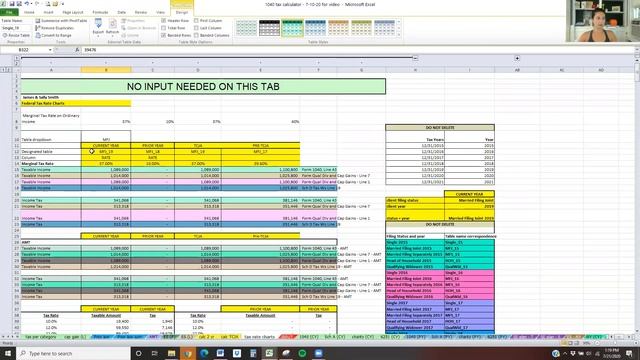
Task: Toggle the First Column checkbox
Action: pos(196,20)
